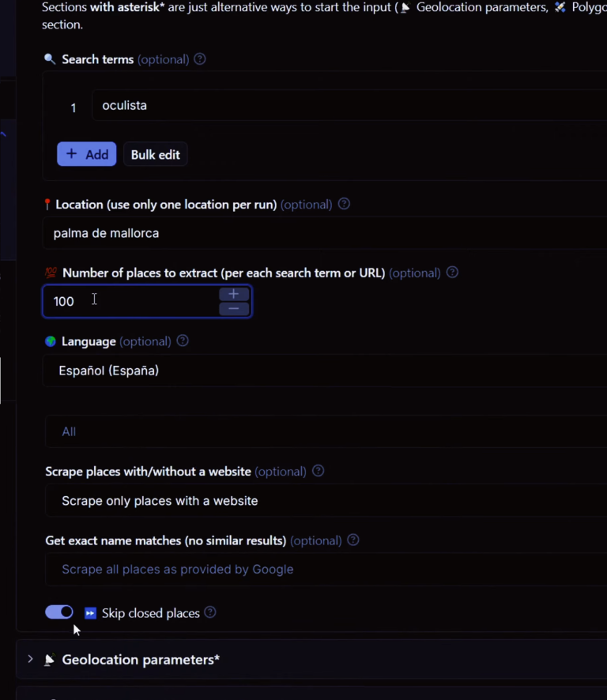Click help icon beside Skip closed places
The height and width of the screenshot is (700, 607).
(210, 613)
